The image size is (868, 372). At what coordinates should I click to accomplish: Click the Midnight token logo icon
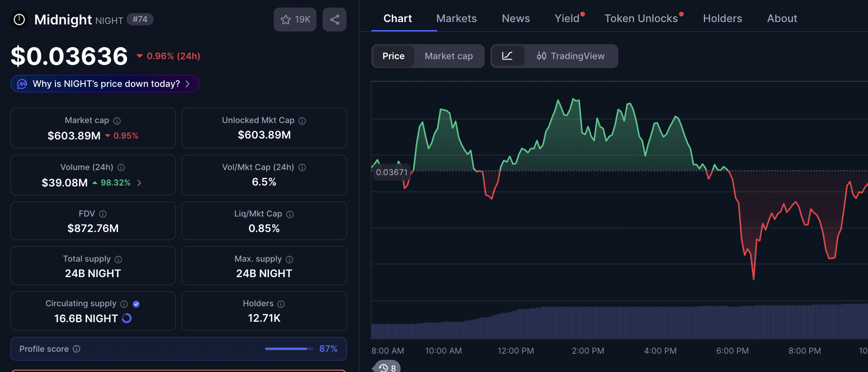point(19,20)
